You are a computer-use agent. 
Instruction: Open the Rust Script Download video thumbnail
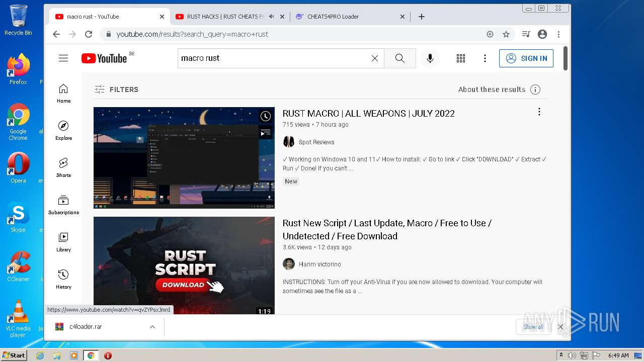(x=184, y=265)
